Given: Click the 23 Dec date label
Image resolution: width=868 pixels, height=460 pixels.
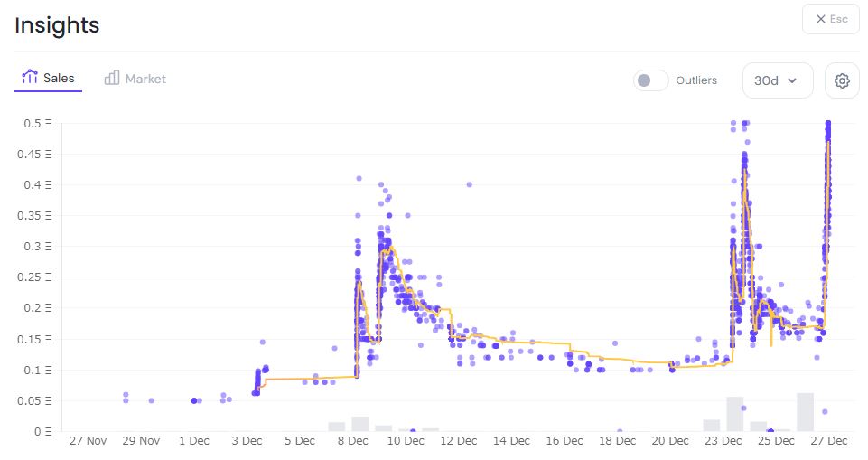Looking at the screenshot, I should [x=723, y=441].
